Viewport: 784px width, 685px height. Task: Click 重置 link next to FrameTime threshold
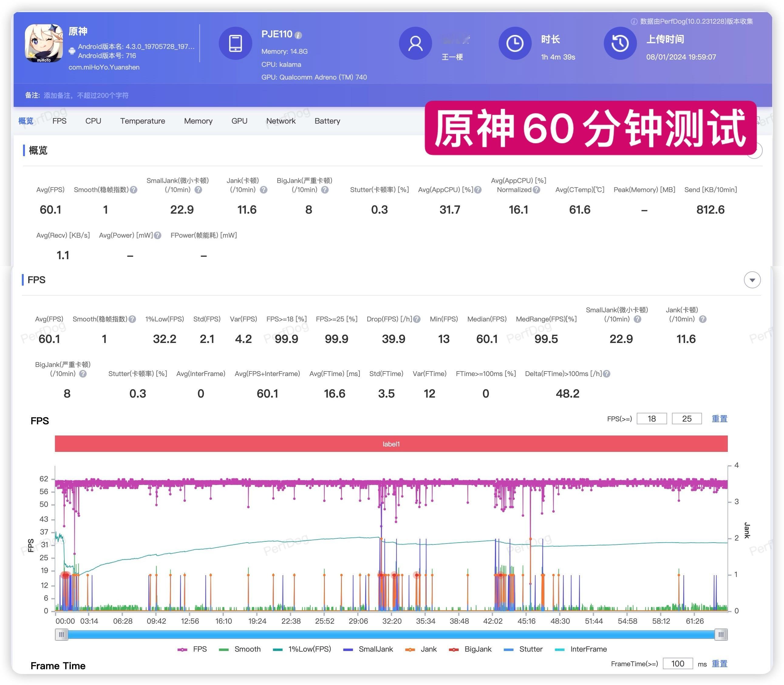pos(719,663)
